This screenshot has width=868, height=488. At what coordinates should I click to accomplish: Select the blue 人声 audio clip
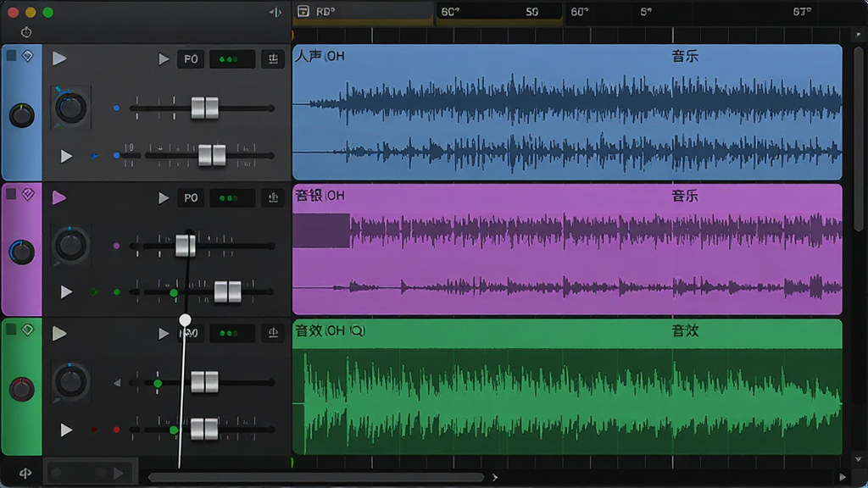pos(567,113)
